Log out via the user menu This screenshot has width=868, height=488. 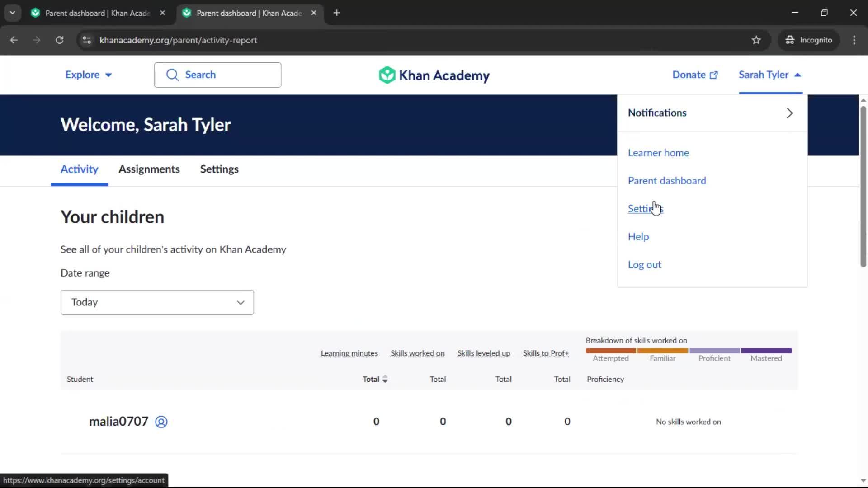click(644, 265)
